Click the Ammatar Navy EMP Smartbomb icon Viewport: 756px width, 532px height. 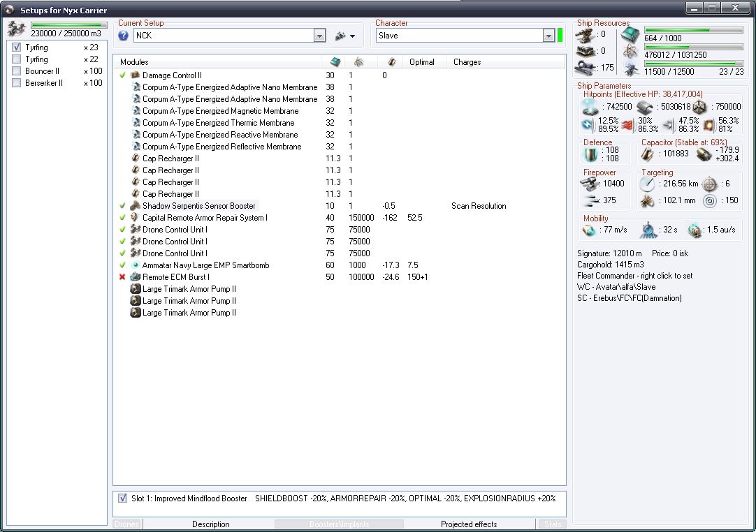[136, 265]
